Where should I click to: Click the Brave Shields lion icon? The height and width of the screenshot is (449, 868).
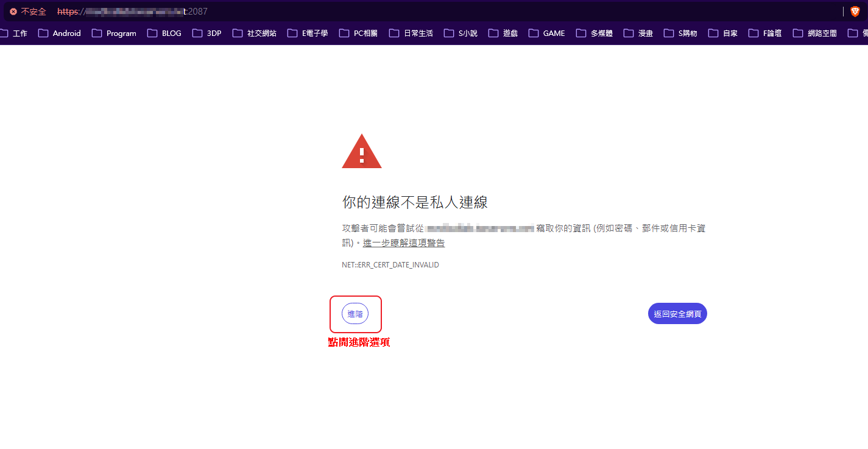855,12
